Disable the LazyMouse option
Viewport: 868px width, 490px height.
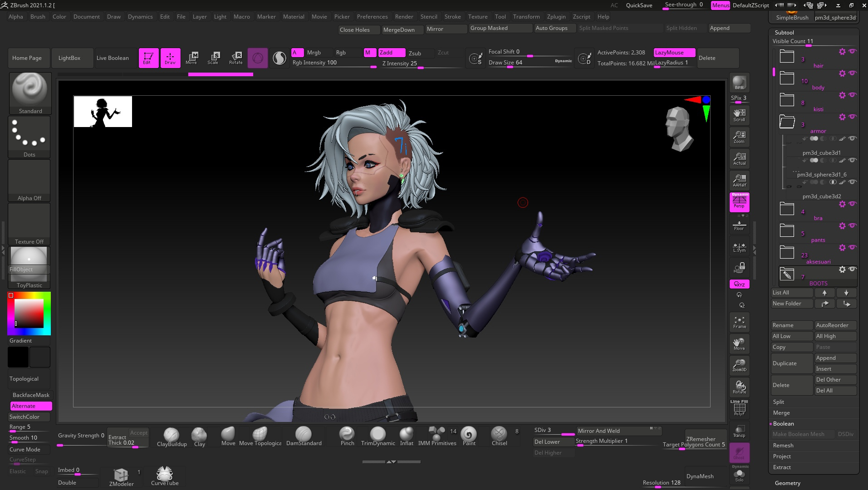click(x=674, y=53)
